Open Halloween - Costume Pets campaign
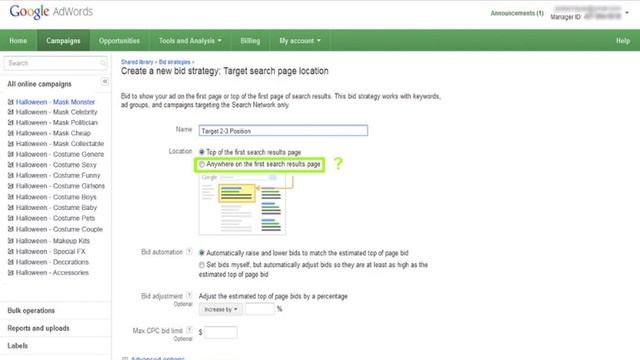The width and height of the screenshot is (640, 360). click(56, 218)
